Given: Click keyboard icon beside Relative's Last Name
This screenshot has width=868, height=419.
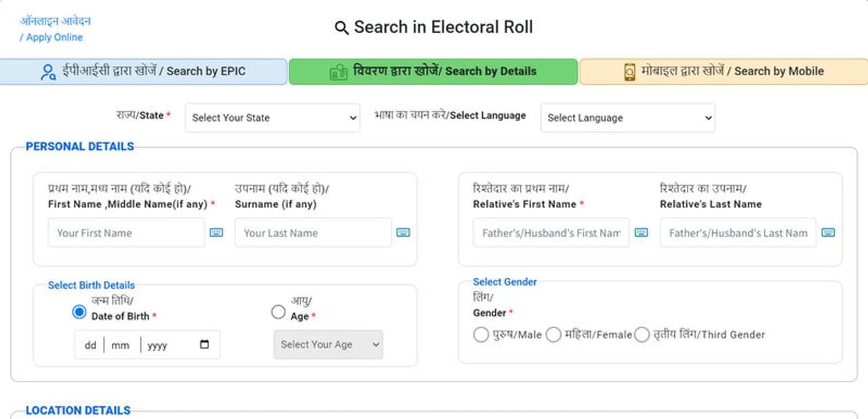Looking at the screenshot, I should [827, 233].
